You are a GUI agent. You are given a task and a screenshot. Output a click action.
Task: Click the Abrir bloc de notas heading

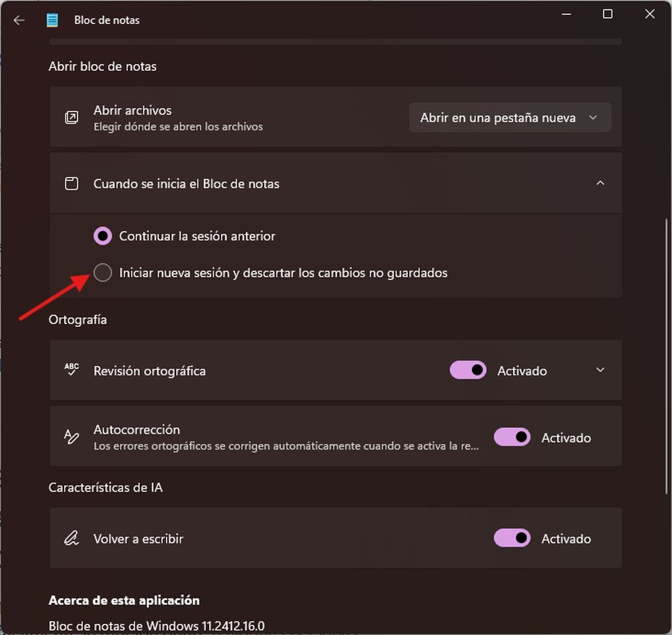coord(103,66)
